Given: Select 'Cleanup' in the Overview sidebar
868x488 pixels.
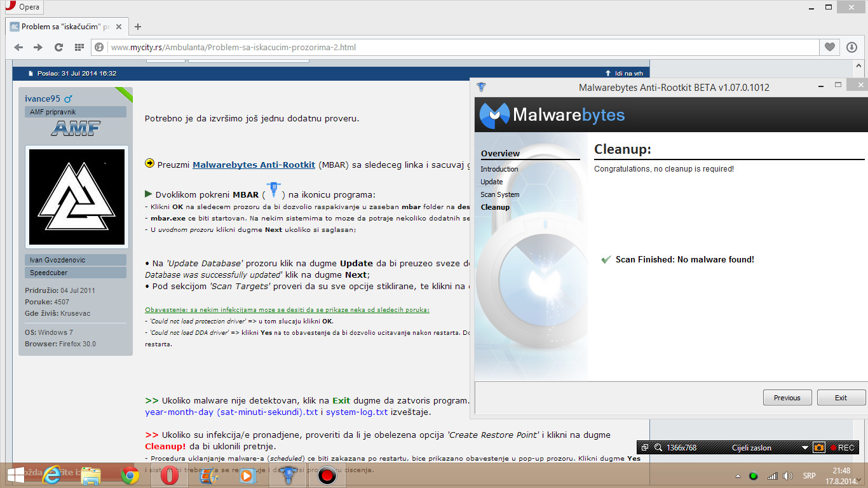Looking at the screenshot, I should [x=495, y=207].
